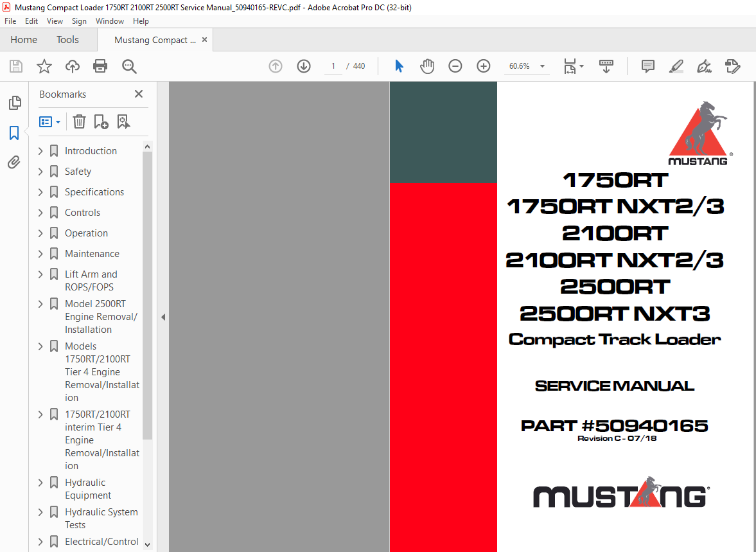Screen dimensions: 756x552
Task: Choose the arrow selection tool
Action: tap(399, 66)
